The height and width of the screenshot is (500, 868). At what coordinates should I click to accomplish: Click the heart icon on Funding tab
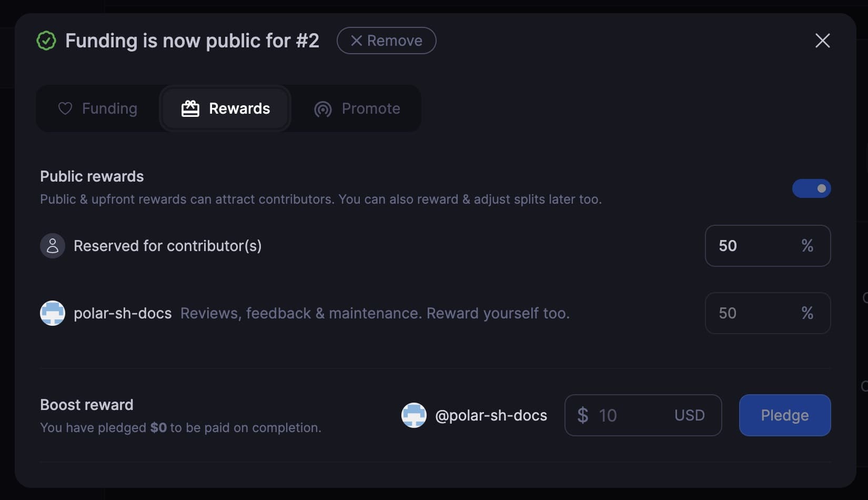(x=65, y=108)
